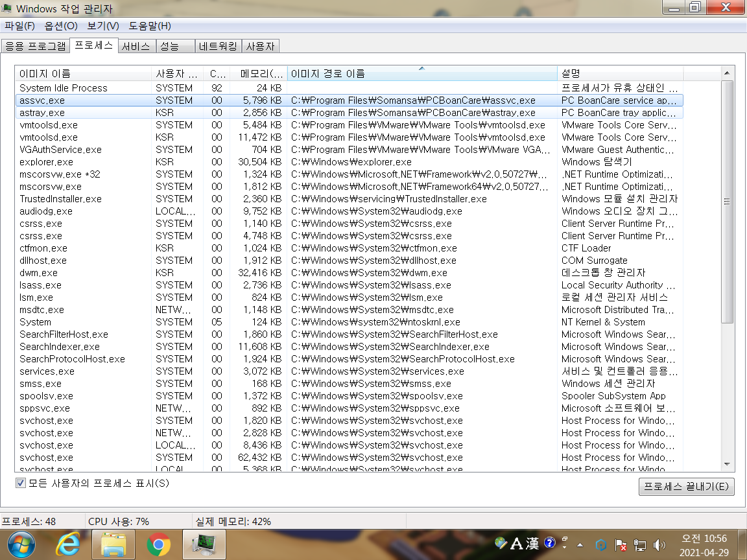Sort by 이미지 경로 이름 column header
Image resolution: width=747 pixels, height=560 pixels.
tap(422, 73)
